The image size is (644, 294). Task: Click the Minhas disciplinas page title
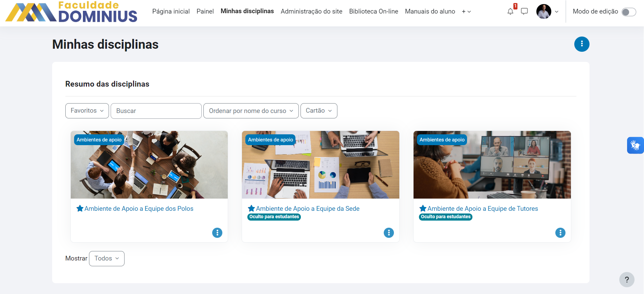(105, 44)
